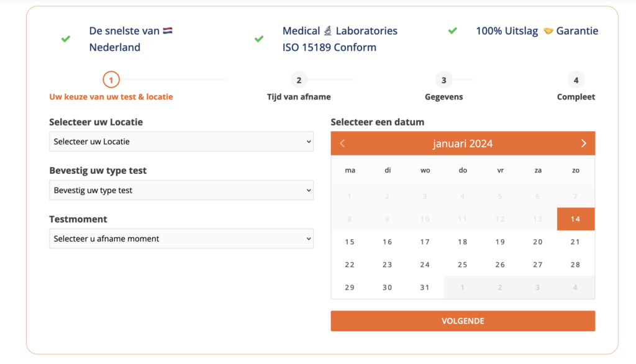Screen dimensions: 636x364
Task: Pick 15 in the calendar
Action: [350, 242]
